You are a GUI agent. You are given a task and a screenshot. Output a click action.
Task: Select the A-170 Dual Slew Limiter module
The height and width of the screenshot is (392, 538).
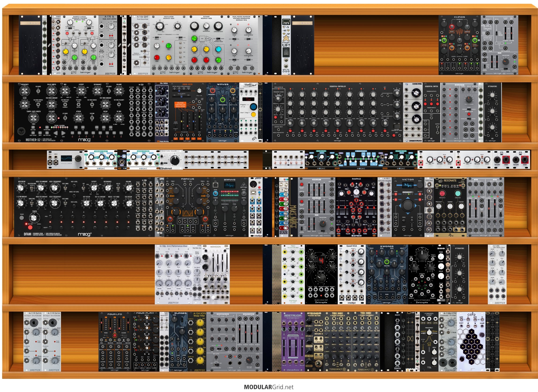[108, 45]
